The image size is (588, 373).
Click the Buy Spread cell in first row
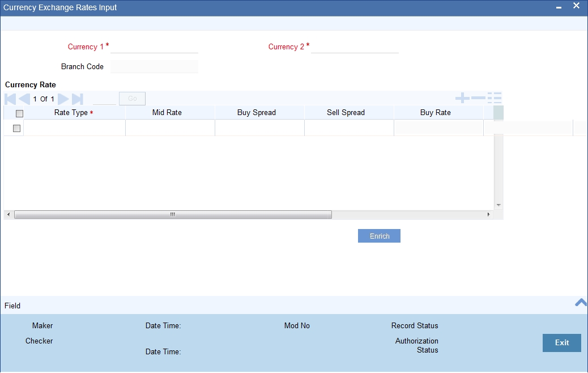tap(260, 128)
